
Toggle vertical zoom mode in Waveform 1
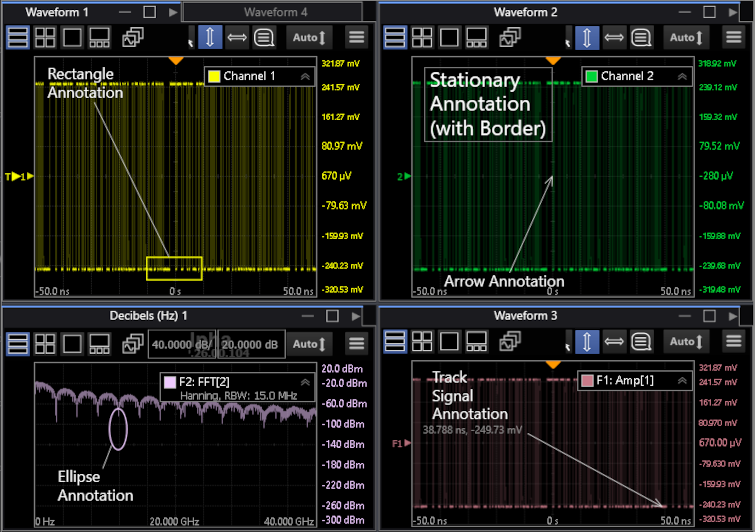(x=210, y=37)
